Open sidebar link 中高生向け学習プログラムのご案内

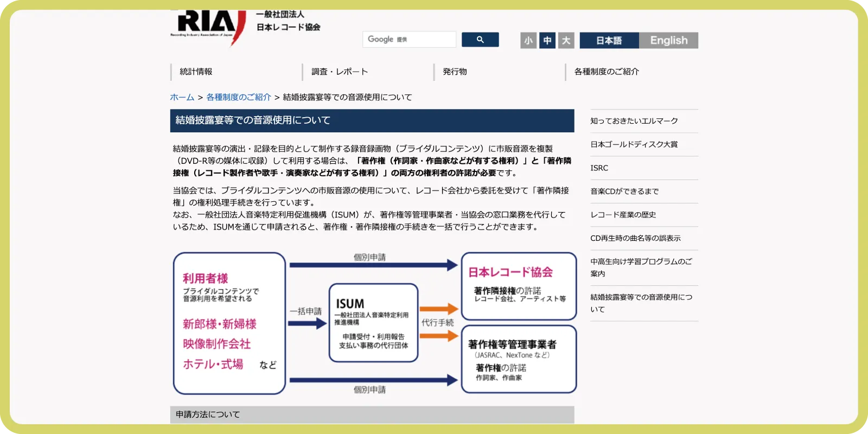pyautogui.click(x=641, y=267)
